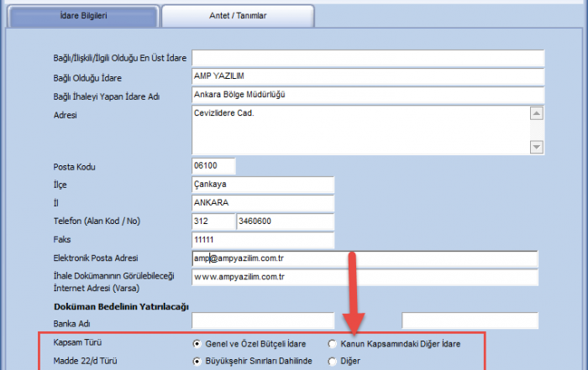Focus the Bağlı İhaleyi Yapan İdare Adı field
Screen dimensions: 588x370
[x=368, y=95]
